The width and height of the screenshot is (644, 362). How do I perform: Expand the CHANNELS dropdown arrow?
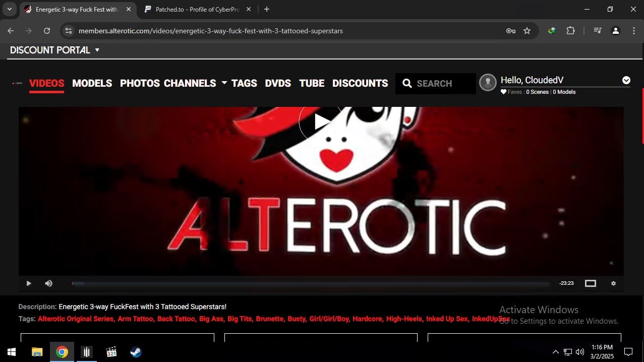click(224, 83)
